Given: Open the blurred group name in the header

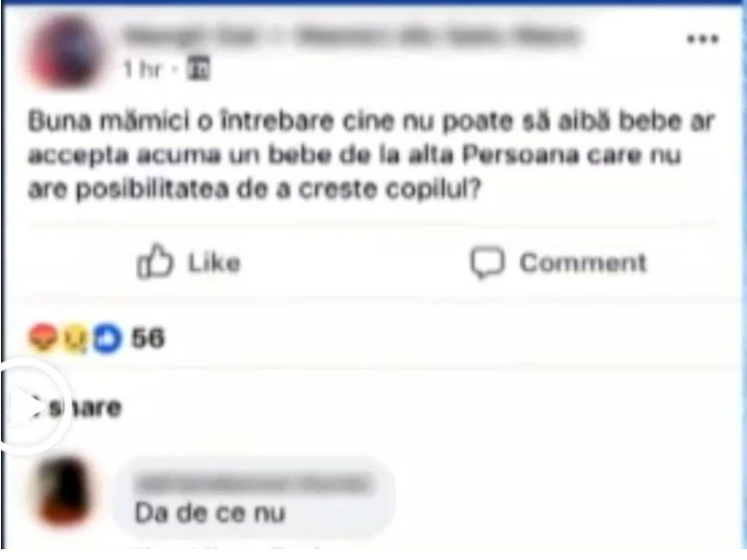Looking at the screenshot, I should click(x=437, y=37).
